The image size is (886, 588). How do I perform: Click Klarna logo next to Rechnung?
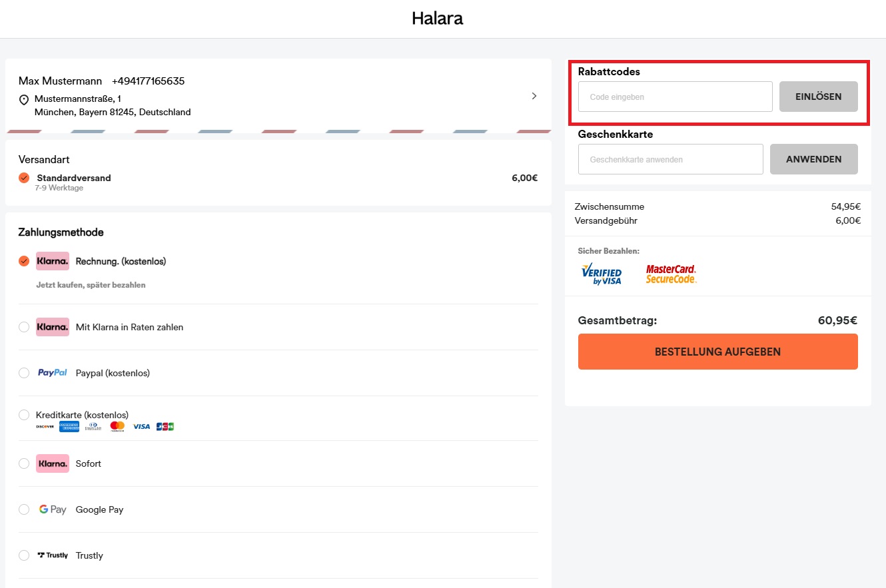point(53,261)
